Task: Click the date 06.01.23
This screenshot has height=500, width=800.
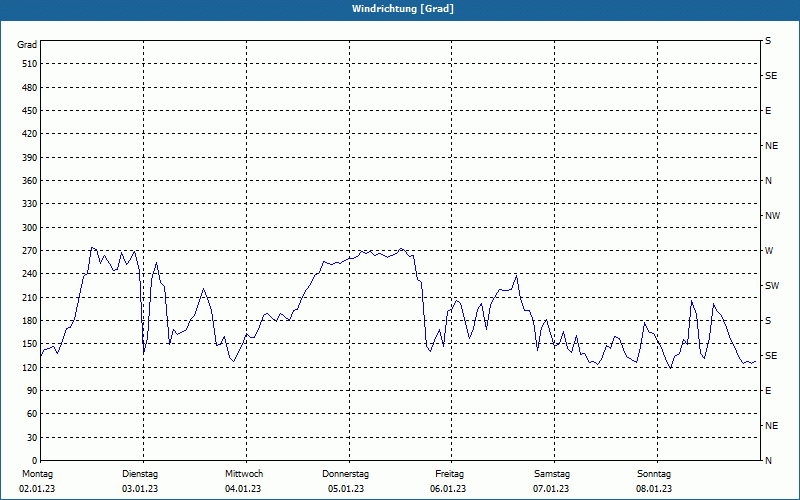Action: tap(448, 489)
